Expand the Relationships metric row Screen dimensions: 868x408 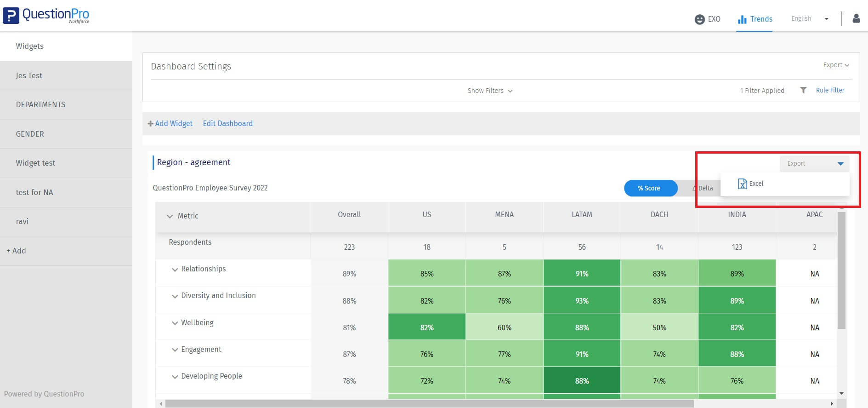point(175,270)
